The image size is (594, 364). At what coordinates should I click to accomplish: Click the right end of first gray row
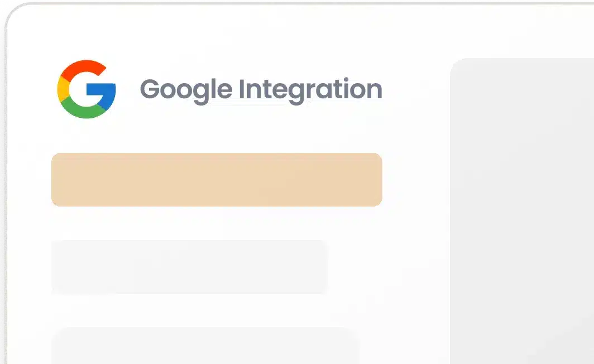tap(323, 267)
